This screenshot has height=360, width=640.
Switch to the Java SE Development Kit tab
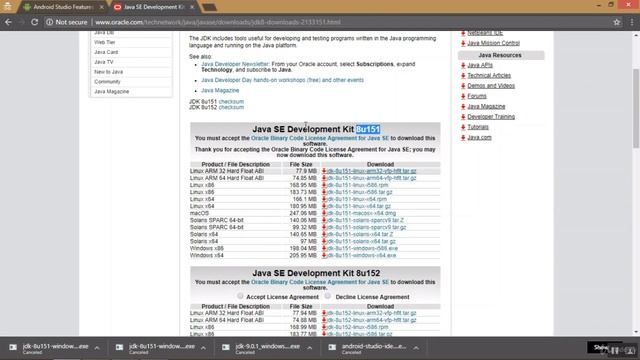tap(154, 7)
